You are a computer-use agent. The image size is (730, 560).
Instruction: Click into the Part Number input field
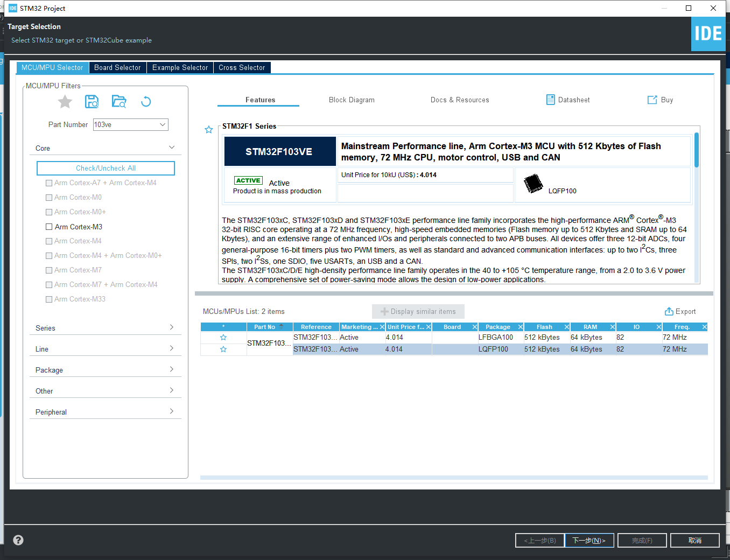pyautogui.click(x=125, y=124)
